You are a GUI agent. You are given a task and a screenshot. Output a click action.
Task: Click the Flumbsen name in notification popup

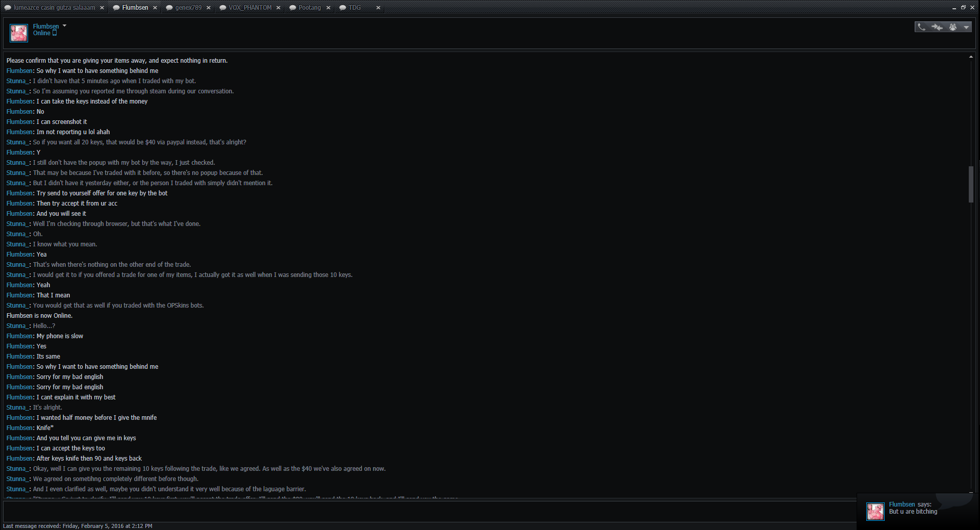click(901, 504)
